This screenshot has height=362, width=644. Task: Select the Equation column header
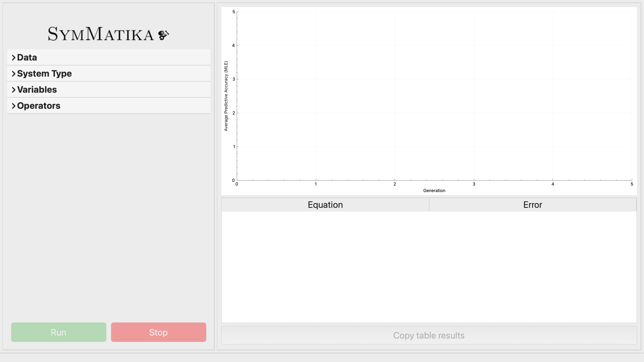[x=325, y=205]
